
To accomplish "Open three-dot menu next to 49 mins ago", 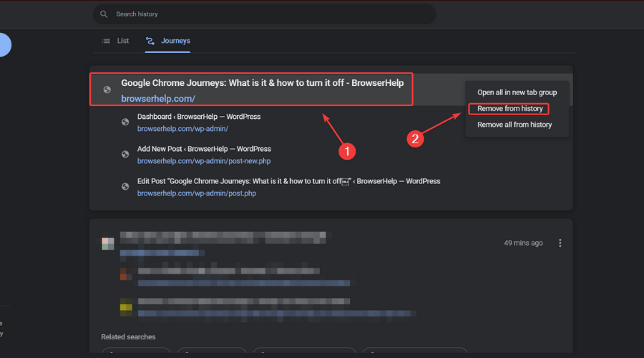I will click(x=560, y=243).
